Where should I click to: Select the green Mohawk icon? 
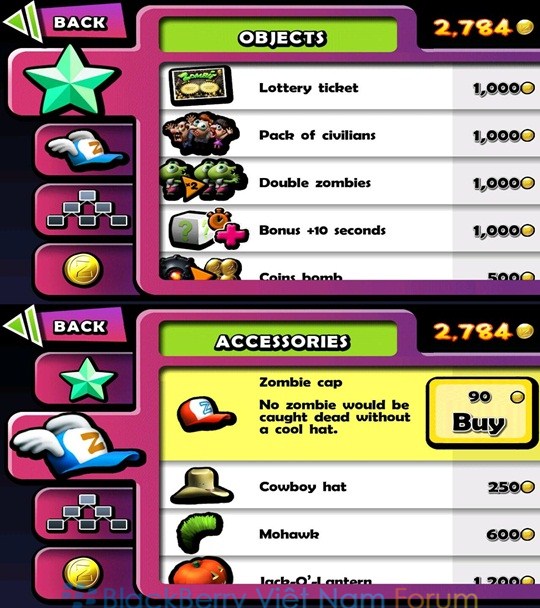(x=199, y=534)
